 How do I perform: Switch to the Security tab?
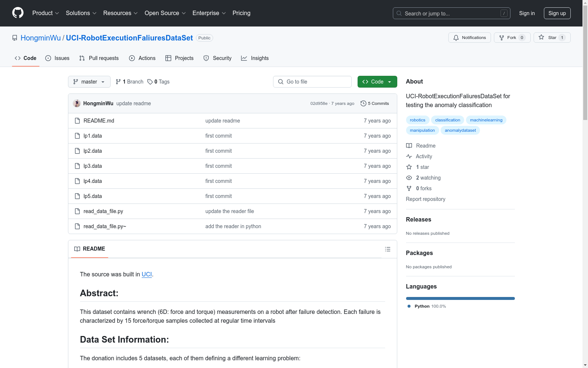[x=218, y=58]
